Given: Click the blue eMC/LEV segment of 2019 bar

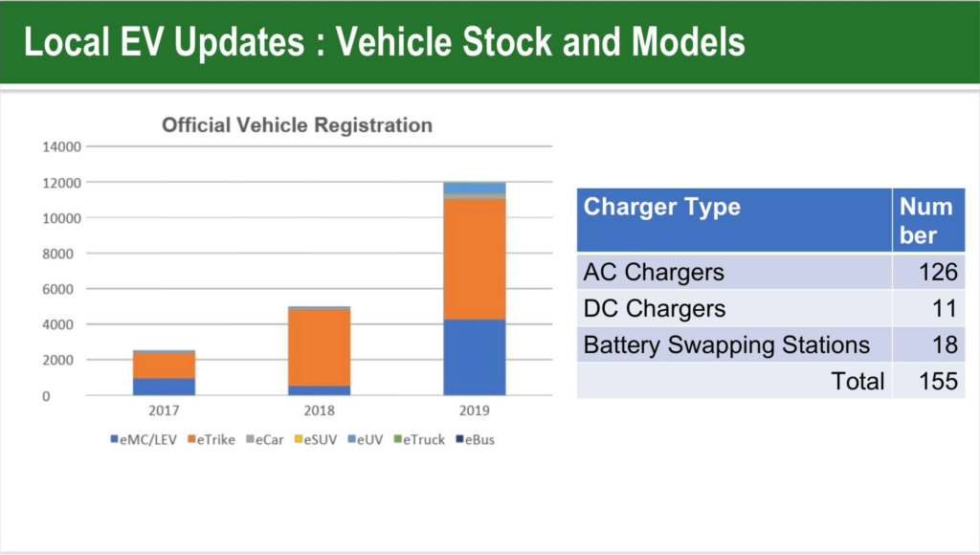Looking at the screenshot, I should click(475, 357).
